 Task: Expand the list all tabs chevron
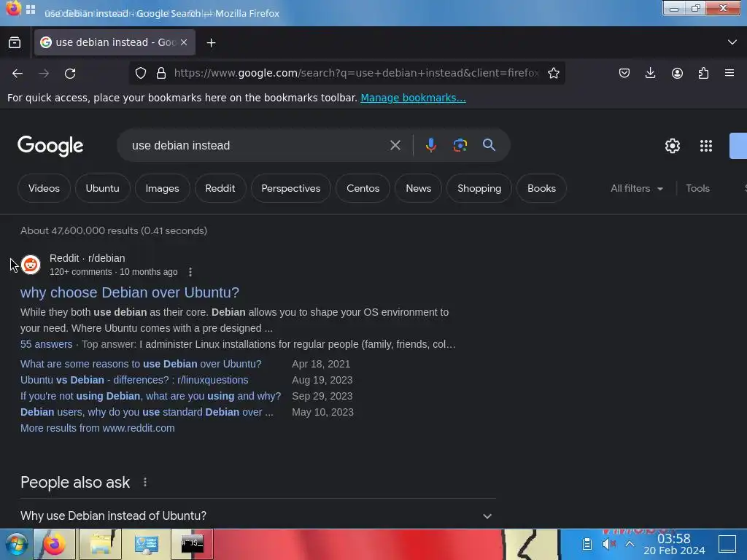[732, 42]
